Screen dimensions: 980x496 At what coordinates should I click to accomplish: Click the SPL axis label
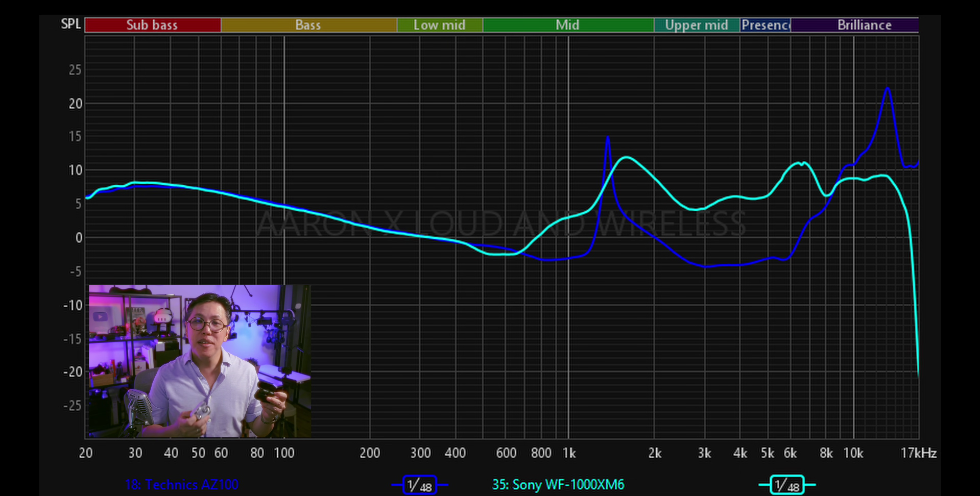[71, 24]
